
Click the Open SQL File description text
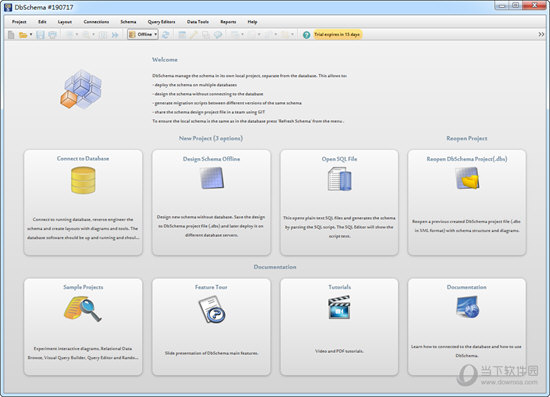339,227
